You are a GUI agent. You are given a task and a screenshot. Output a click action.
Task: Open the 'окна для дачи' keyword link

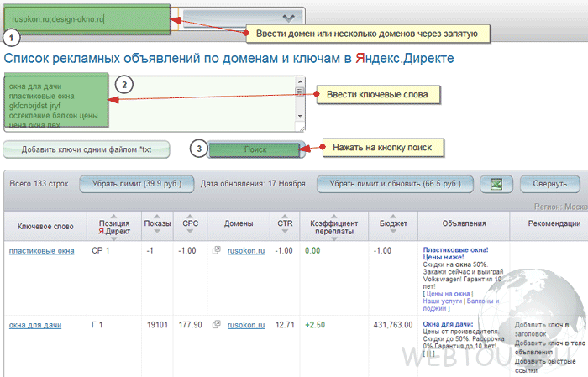(35, 325)
